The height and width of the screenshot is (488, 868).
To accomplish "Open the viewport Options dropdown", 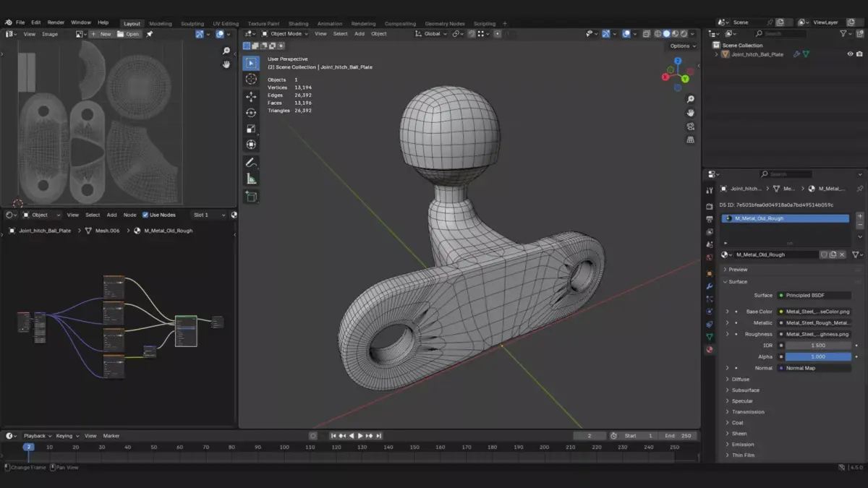I will 683,46.
